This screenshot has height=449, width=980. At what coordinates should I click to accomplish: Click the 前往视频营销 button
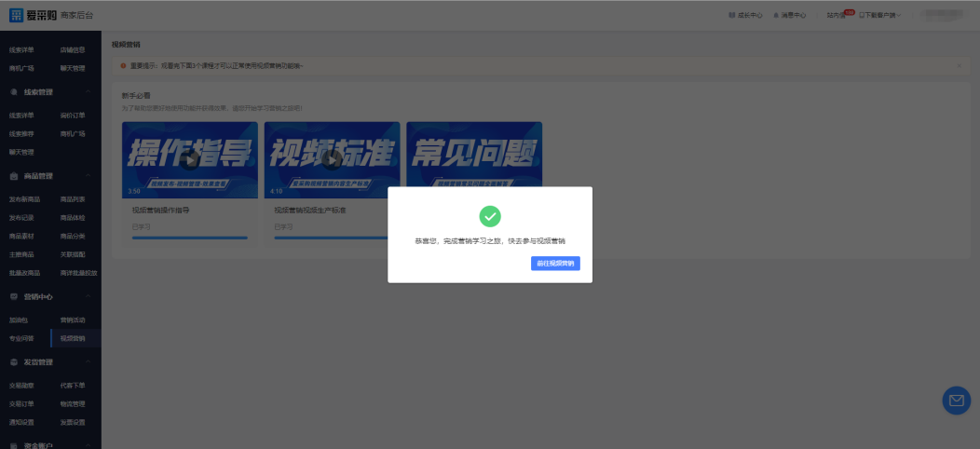click(555, 264)
